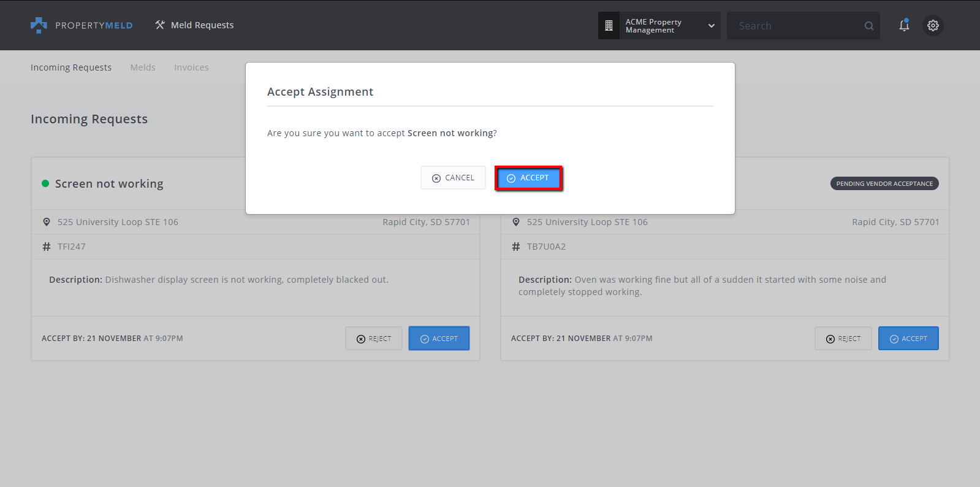Viewport: 980px width, 487px height.
Task: Click the Meld Requests wrench icon
Action: [160, 25]
